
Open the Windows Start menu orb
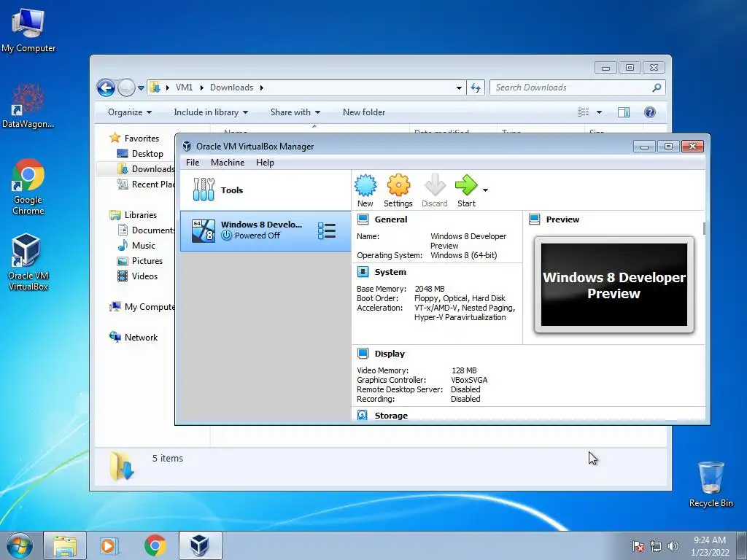[20, 545]
